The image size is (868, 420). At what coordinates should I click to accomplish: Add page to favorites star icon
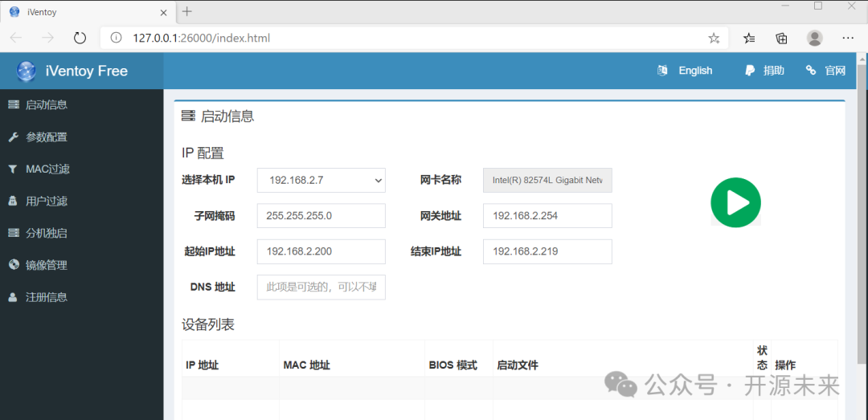coord(714,39)
